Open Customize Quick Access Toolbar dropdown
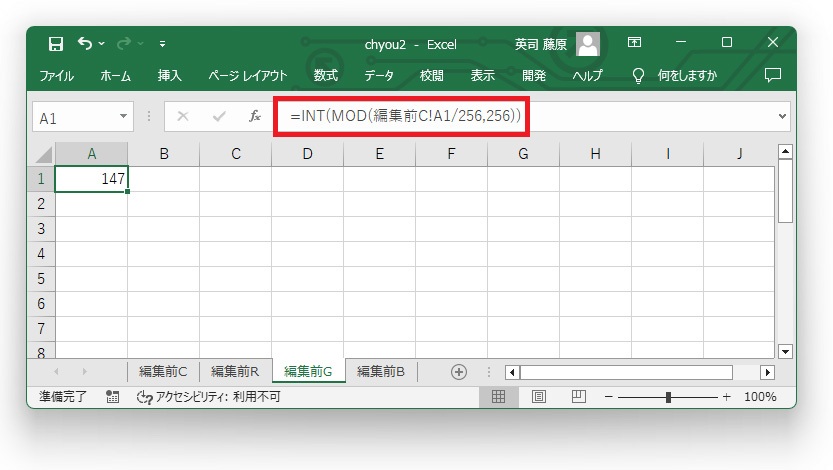 (162, 44)
